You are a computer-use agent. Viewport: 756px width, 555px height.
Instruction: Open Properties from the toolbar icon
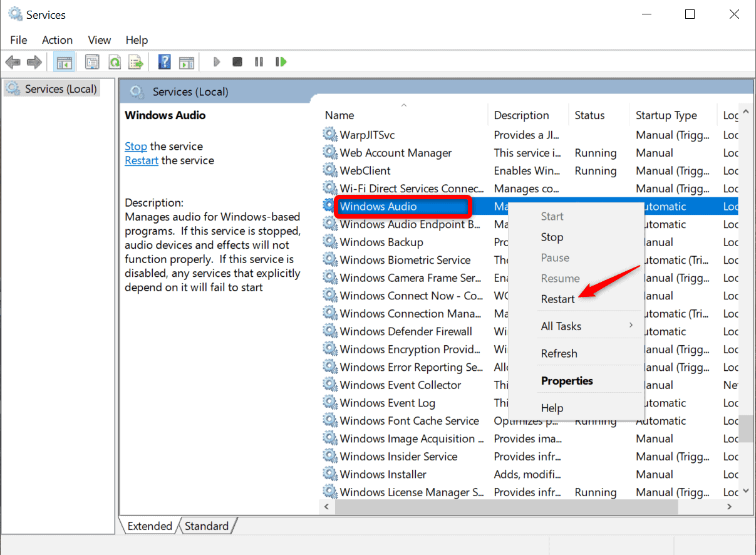92,62
